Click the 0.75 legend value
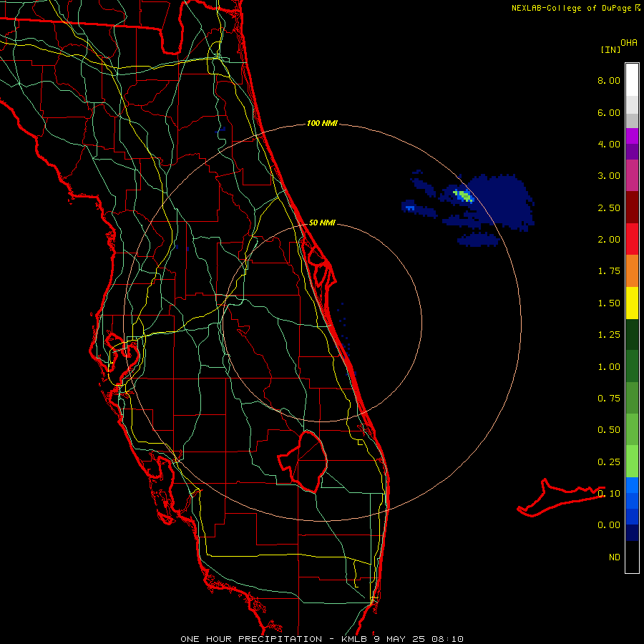Viewport: 644px width, 644px height. tap(609, 399)
